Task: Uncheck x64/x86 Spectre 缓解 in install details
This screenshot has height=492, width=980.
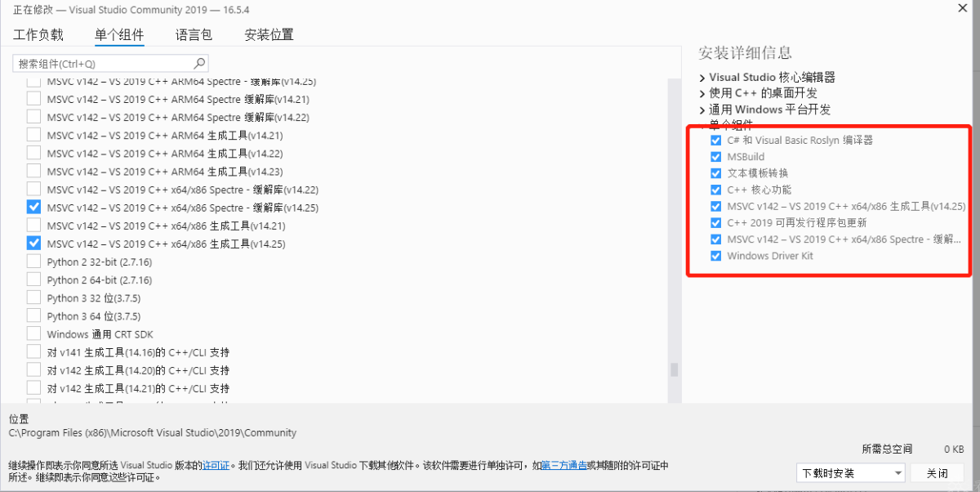Action: [716, 239]
